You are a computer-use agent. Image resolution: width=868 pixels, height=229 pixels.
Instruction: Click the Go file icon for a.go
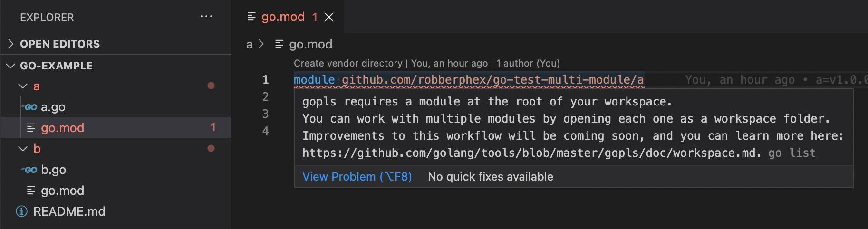tap(31, 107)
